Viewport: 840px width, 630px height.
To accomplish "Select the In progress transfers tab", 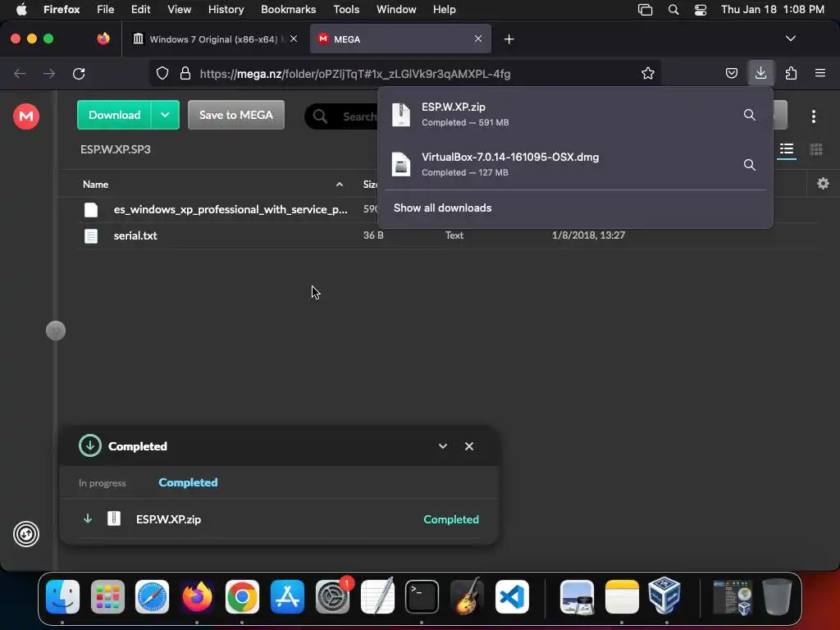I will click(102, 482).
